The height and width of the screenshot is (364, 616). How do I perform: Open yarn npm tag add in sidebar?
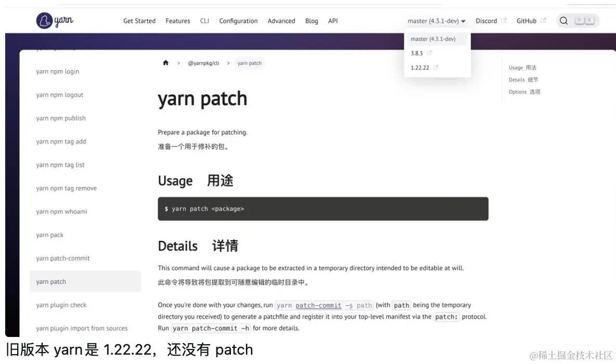click(61, 141)
